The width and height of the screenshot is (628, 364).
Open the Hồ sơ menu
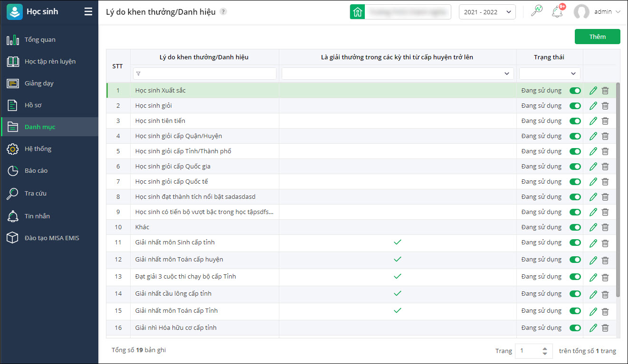(x=49, y=105)
